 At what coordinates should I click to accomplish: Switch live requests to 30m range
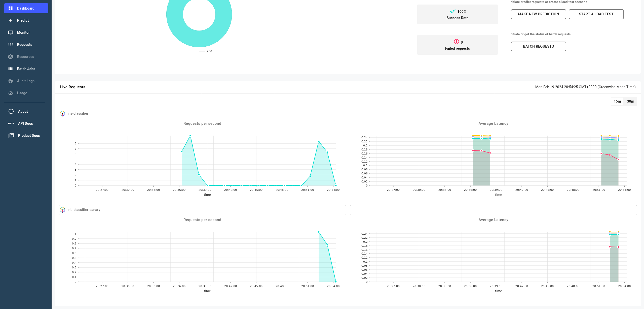pos(630,101)
